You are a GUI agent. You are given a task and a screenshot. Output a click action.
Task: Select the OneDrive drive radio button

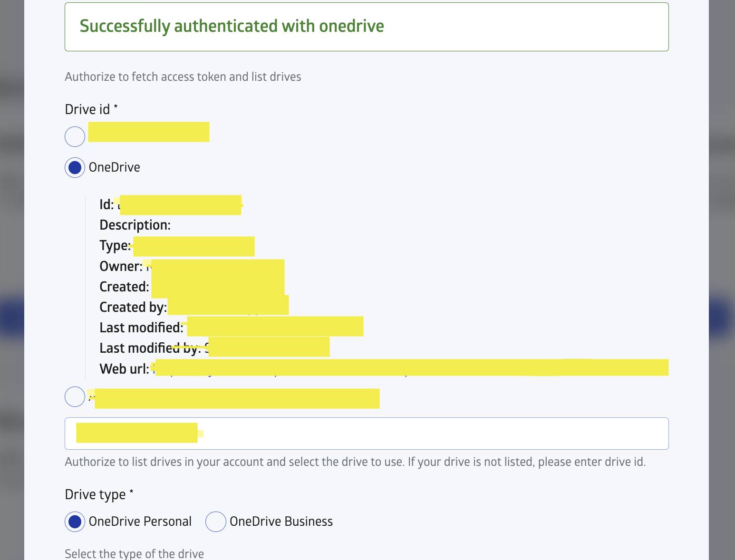pos(75,168)
